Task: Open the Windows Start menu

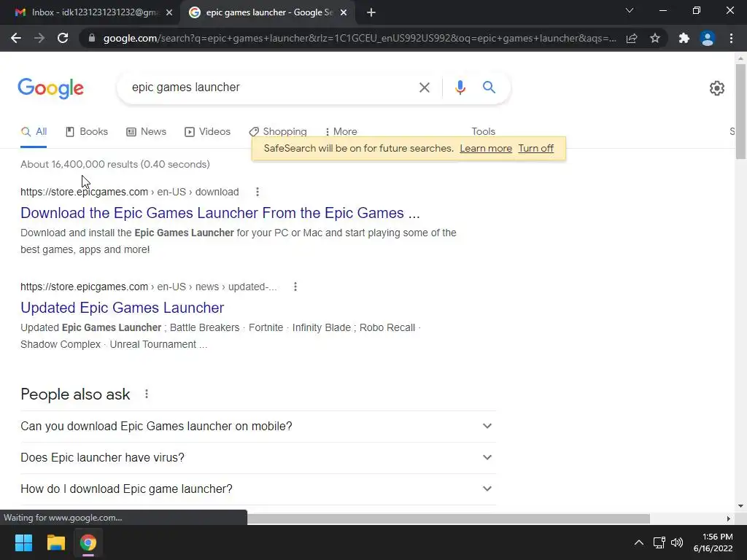Action: tap(23, 542)
